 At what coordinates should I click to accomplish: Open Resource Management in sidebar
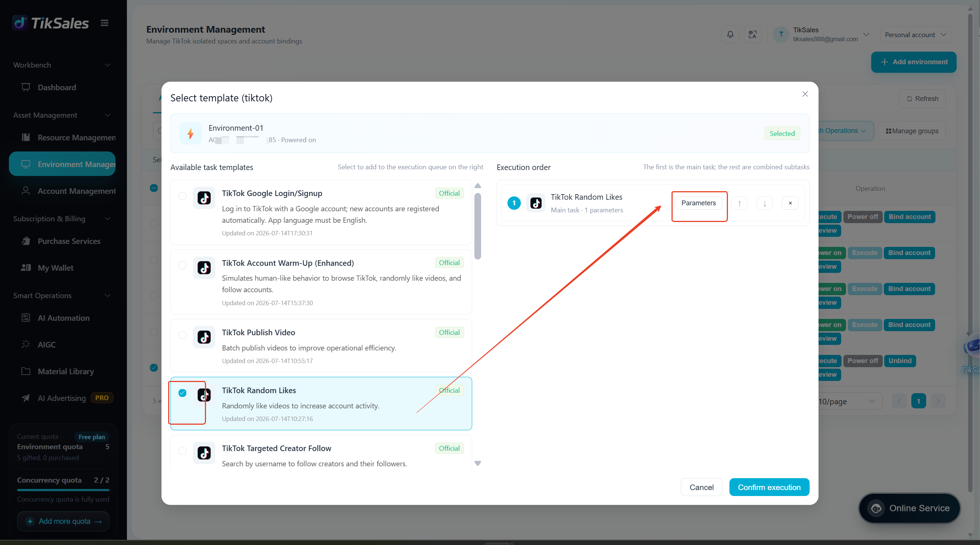[x=62, y=137]
